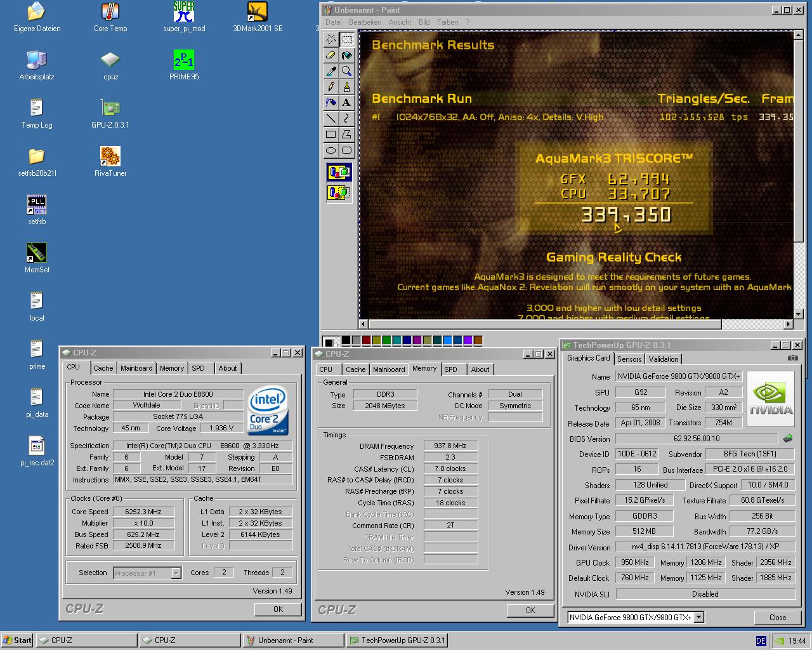Click the Core Speed value 6252.3 MHz
Image resolution: width=812 pixels, height=650 pixels.
tap(143, 512)
